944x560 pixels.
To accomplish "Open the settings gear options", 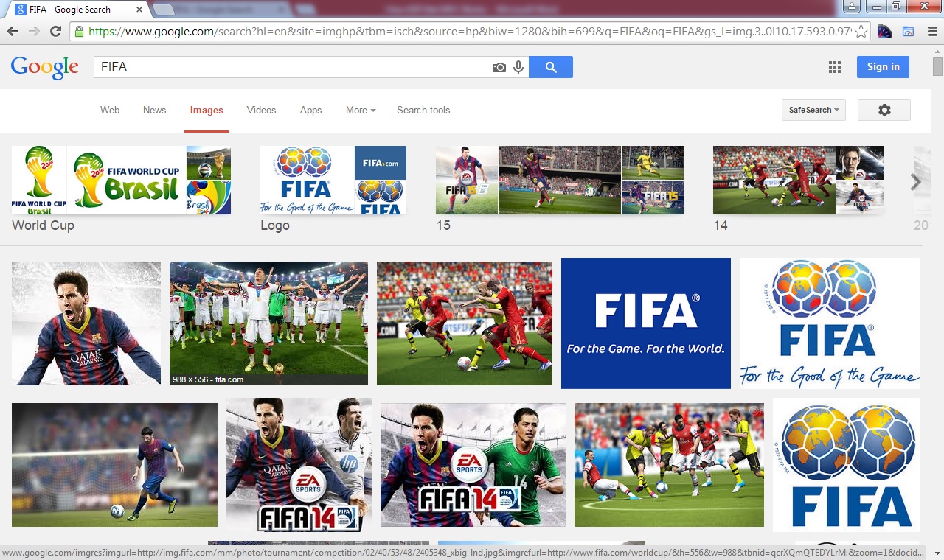I will (x=884, y=110).
